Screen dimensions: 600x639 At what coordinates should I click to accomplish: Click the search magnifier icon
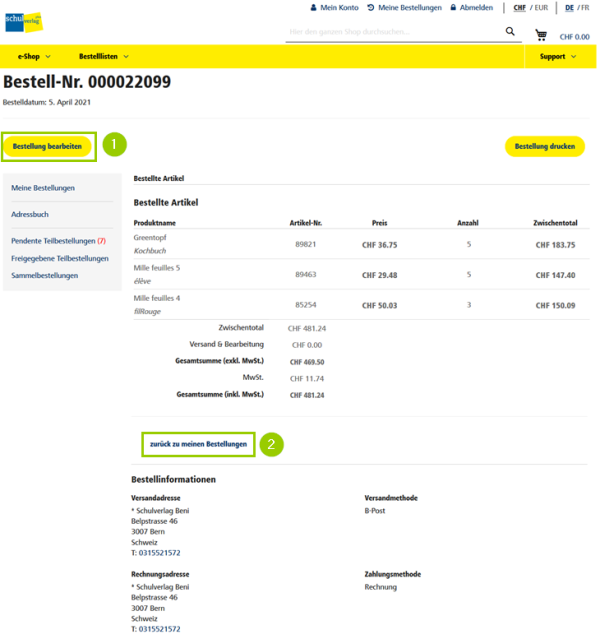point(511,32)
